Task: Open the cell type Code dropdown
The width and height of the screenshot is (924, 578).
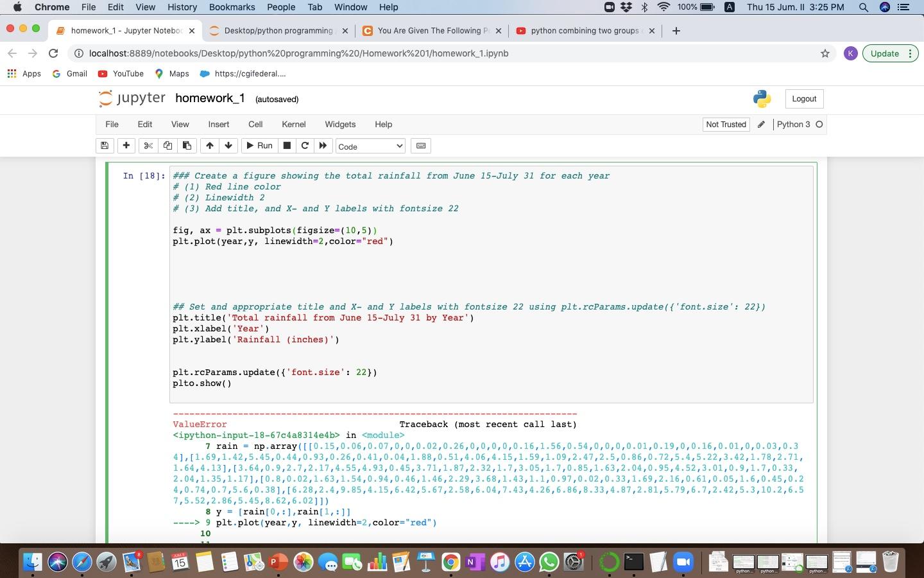Action: 370,146
